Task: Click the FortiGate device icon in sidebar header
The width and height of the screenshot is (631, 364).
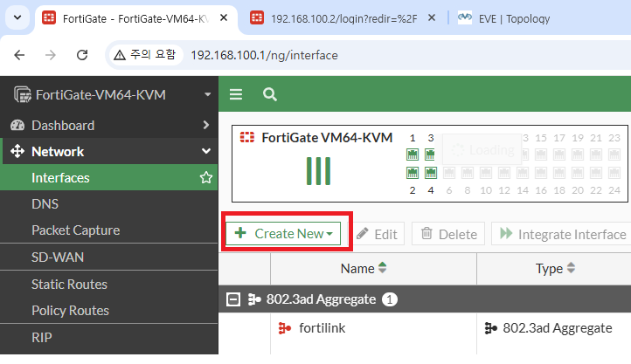Action: (22, 94)
